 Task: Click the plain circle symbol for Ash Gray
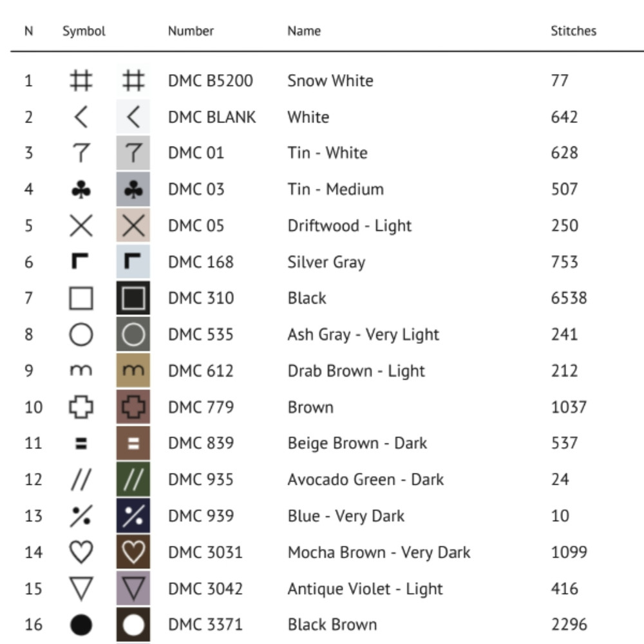pos(81,335)
